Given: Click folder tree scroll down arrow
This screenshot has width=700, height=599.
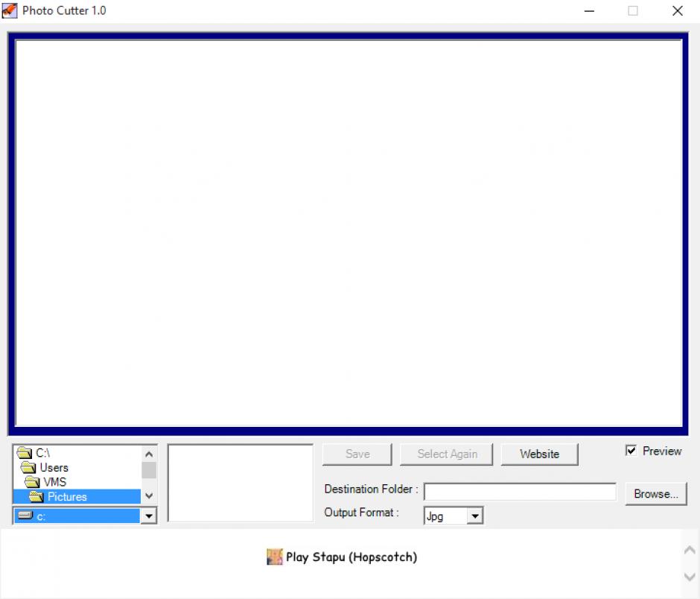Looking at the screenshot, I should tap(149, 495).
